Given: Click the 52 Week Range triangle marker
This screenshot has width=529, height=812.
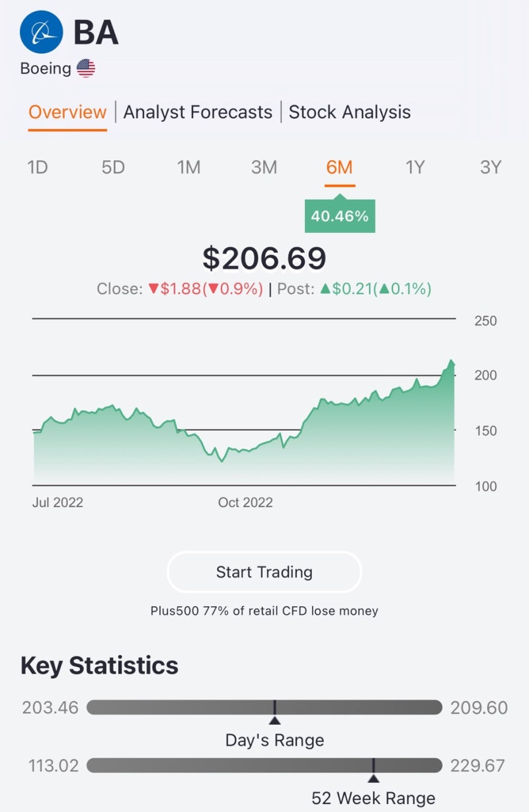Looking at the screenshot, I should tap(374, 778).
